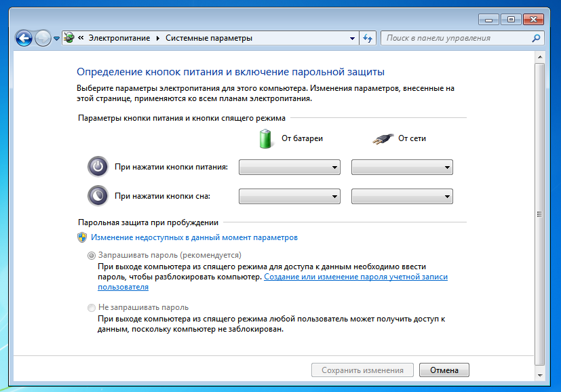
Task: Open Изменение недоступных в данный момент параметров
Action: pyautogui.click(x=194, y=237)
